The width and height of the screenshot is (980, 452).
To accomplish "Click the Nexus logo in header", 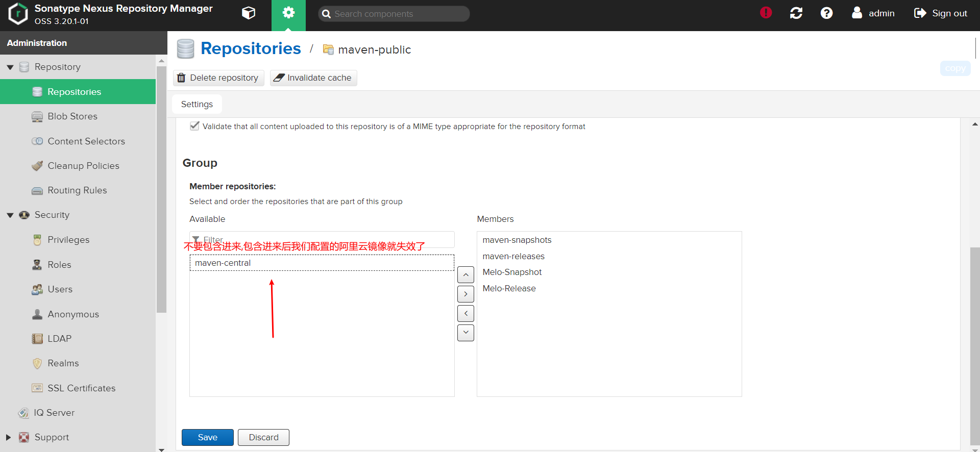I will coord(18,14).
